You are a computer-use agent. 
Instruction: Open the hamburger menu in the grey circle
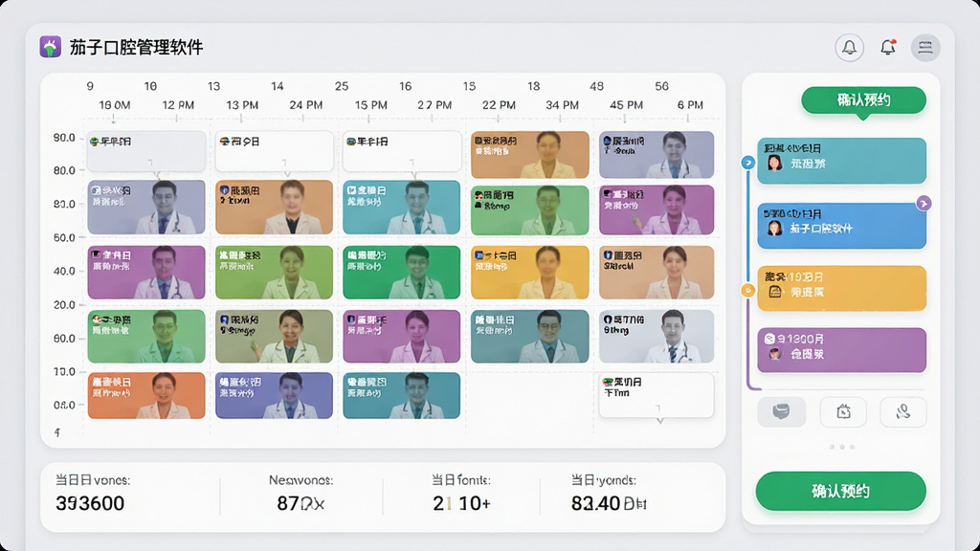(925, 48)
